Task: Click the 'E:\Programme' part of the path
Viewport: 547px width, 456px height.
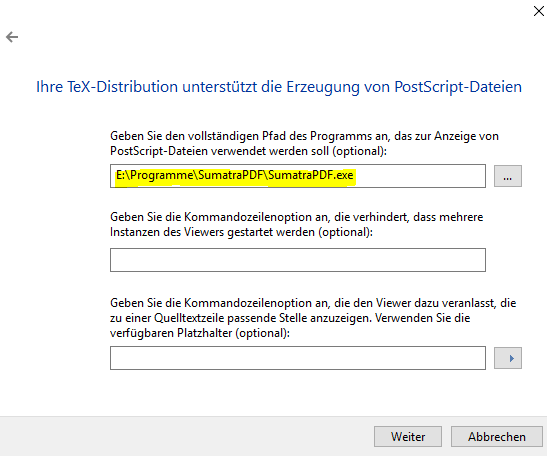Action: [154, 175]
